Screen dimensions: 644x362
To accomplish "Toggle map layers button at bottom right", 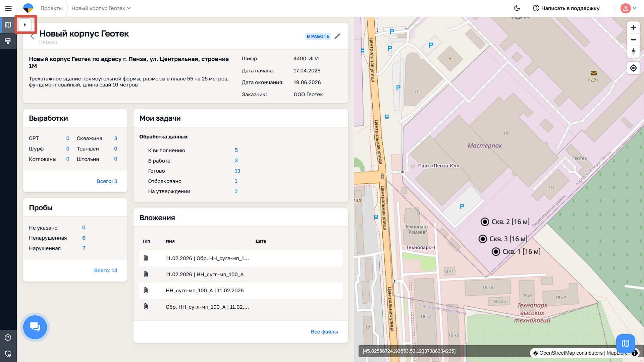I will click(x=626, y=343).
